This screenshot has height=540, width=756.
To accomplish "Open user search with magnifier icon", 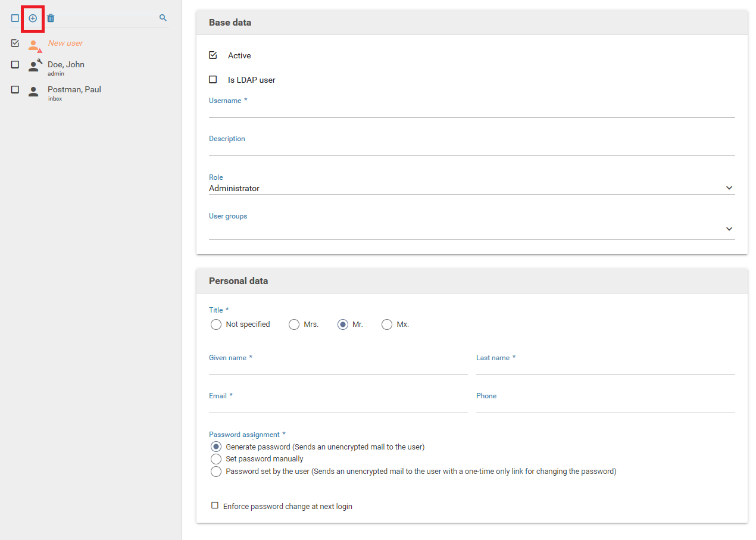I will coord(163,18).
